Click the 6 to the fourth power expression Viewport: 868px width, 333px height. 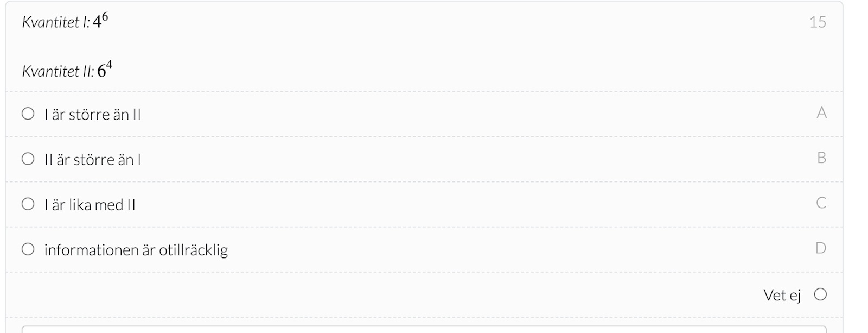(x=105, y=70)
